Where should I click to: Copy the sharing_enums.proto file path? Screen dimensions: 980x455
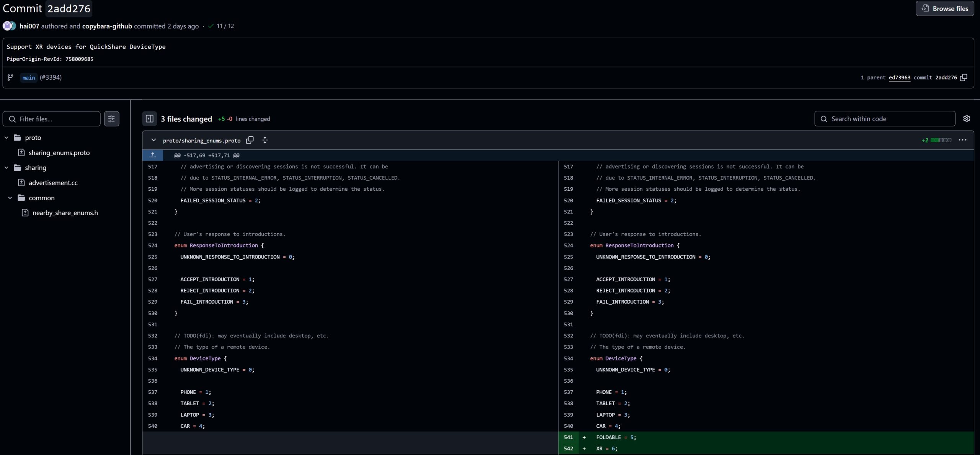(x=250, y=140)
